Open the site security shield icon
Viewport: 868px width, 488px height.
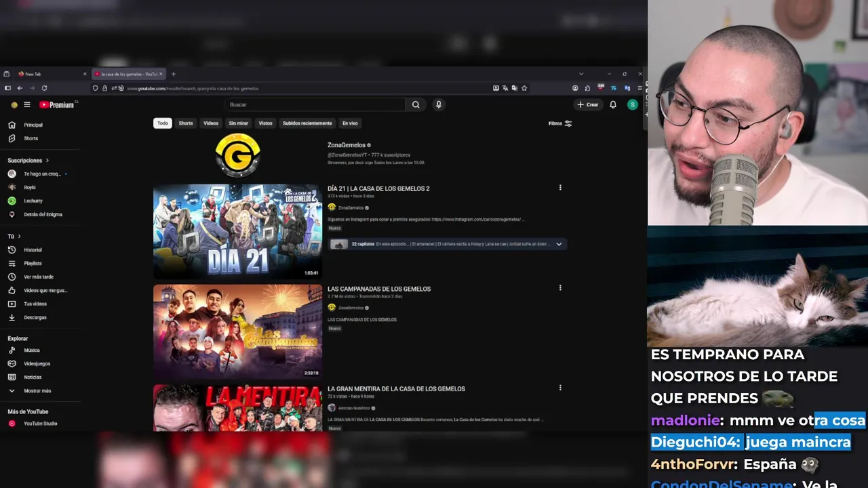point(95,88)
